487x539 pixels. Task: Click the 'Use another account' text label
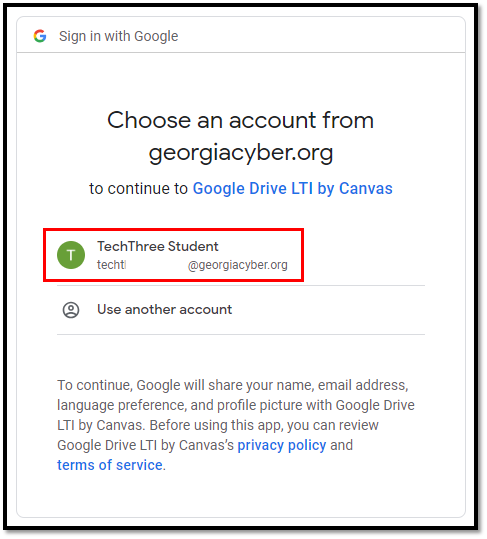tap(165, 309)
